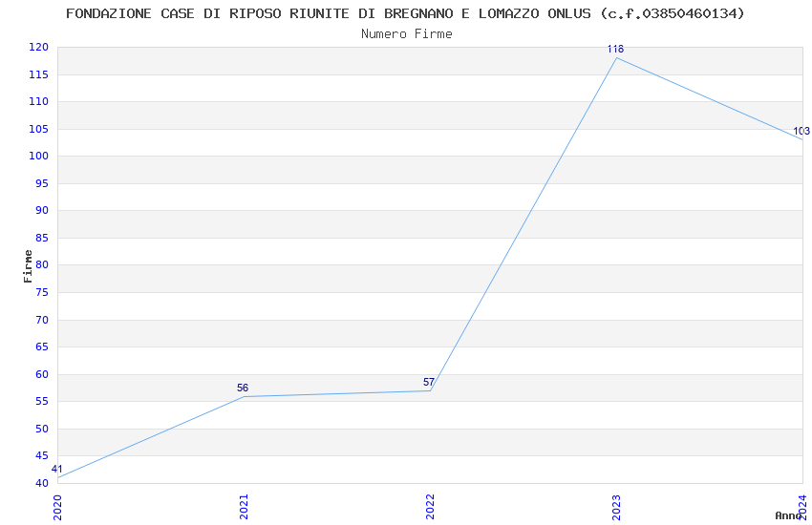
Task: Click y-axis tick value 50
Action: click(x=42, y=429)
